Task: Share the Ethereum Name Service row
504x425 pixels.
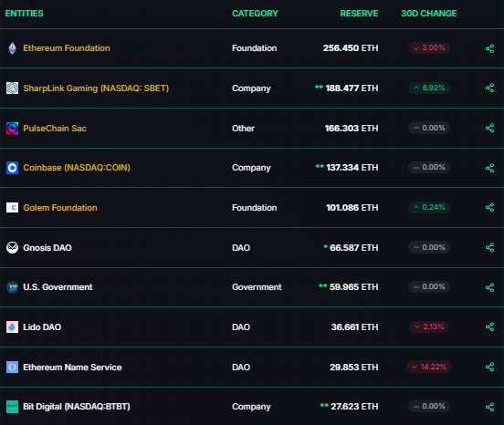Action: [x=489, y=367]
